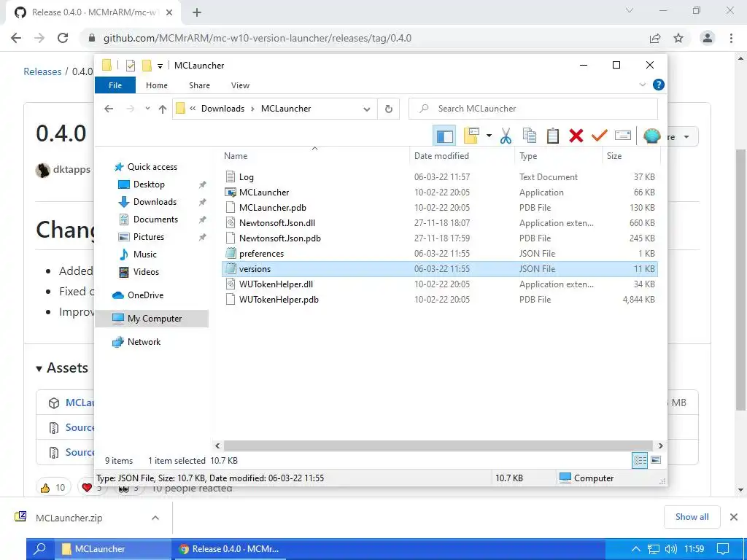Click the horizontal scrollbar in file list

coord(438,446)
